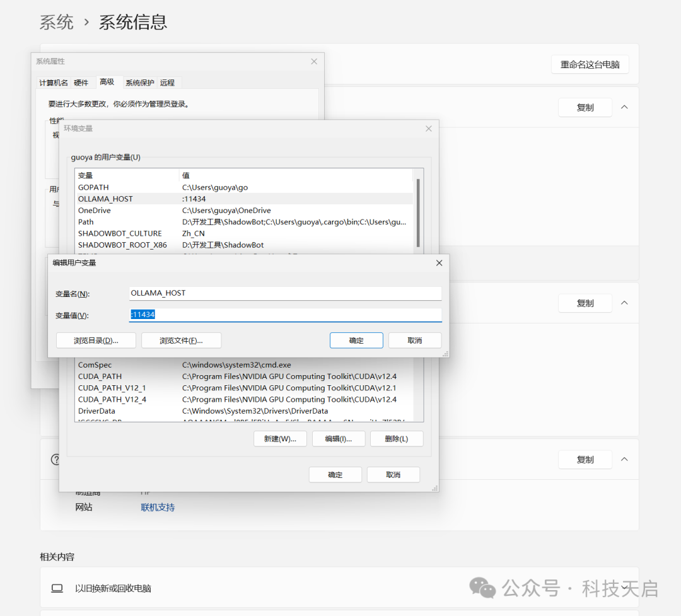Collapse the bottom section chevron above 相关内容
The height and width of the screenshot is (616, 681).
click(x=624, y=459)
